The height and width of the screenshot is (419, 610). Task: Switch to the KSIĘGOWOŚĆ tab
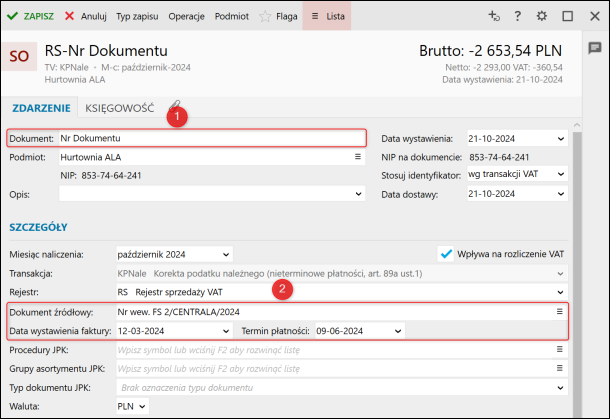tap(119, 108)
